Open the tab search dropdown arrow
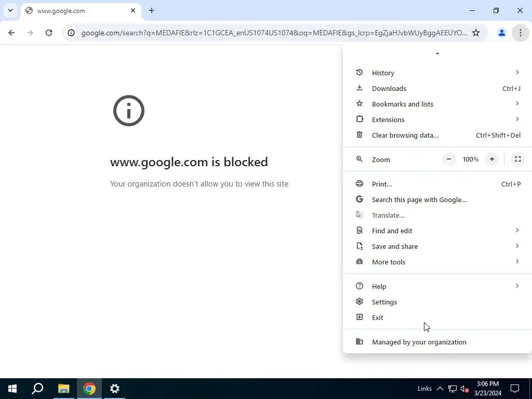The height and width of the screenshot is (399, 532). click(10, 10)
